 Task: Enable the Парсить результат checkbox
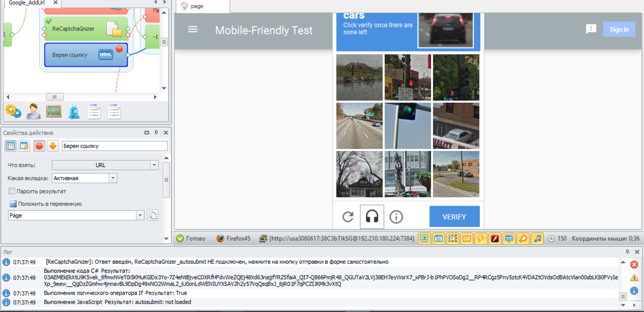pos(12,191)
